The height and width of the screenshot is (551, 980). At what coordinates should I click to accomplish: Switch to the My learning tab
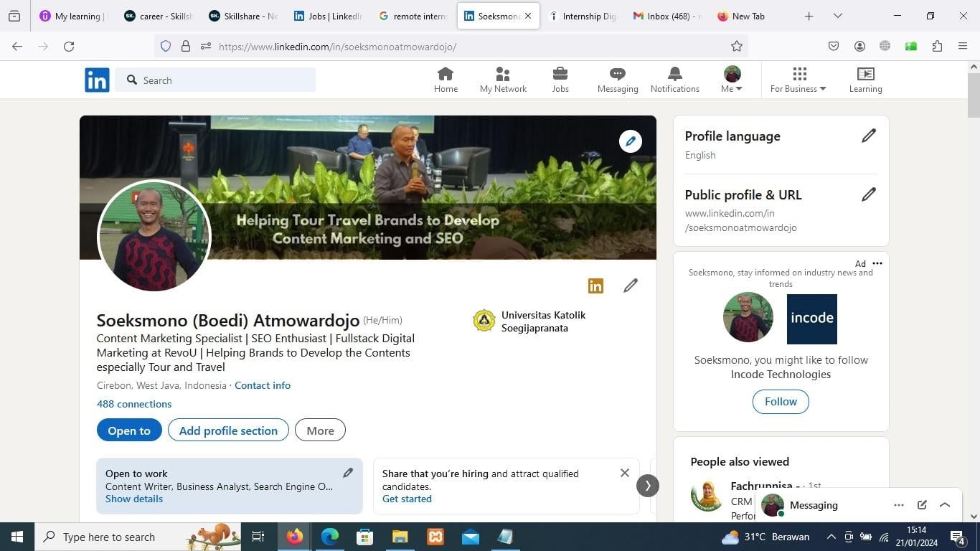click(x=72, y=16)
